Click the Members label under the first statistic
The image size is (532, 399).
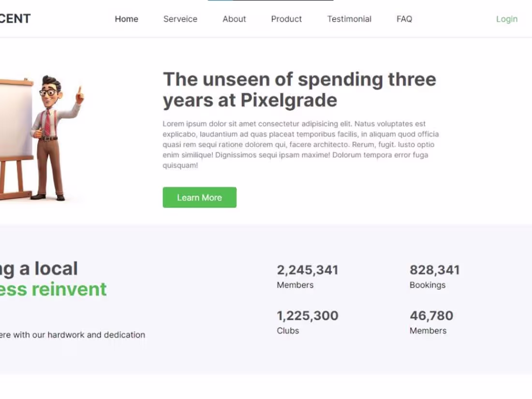tap(295, 285)
